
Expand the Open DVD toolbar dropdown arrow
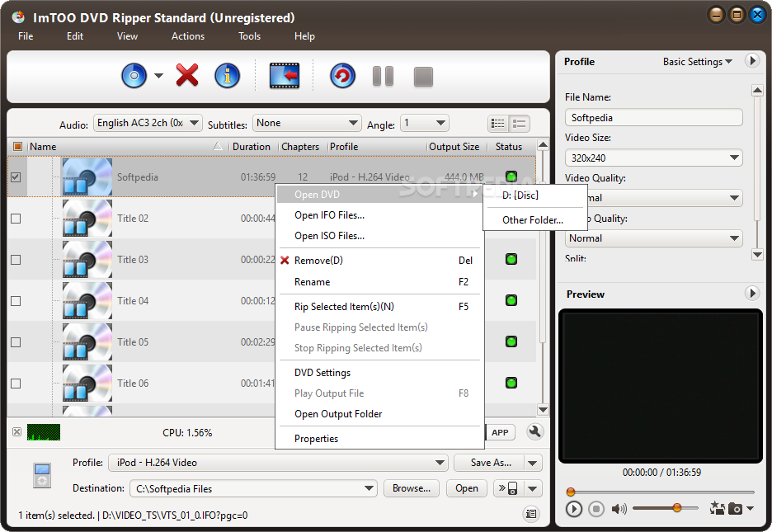click(158, 76)
